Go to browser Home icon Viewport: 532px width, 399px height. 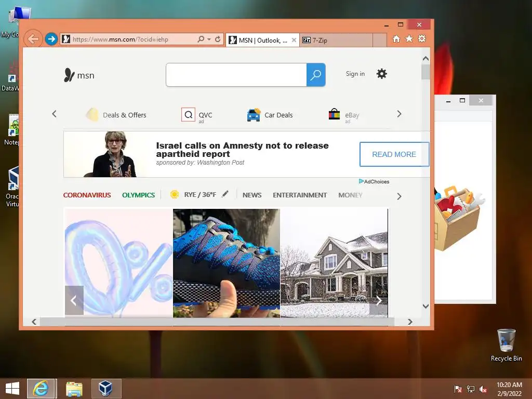pyautogui.click(x=396, y=38)
